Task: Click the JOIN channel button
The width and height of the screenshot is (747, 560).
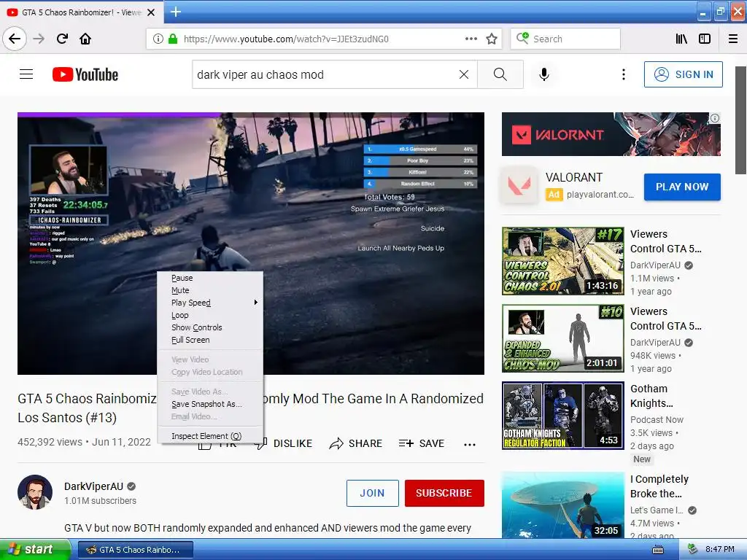Action: [373, 493]
